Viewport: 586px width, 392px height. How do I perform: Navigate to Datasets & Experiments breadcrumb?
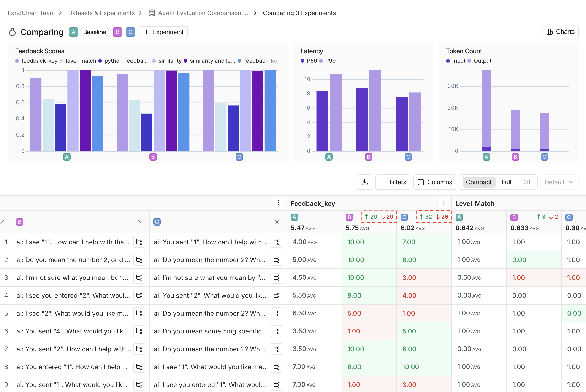pos(101,13)
